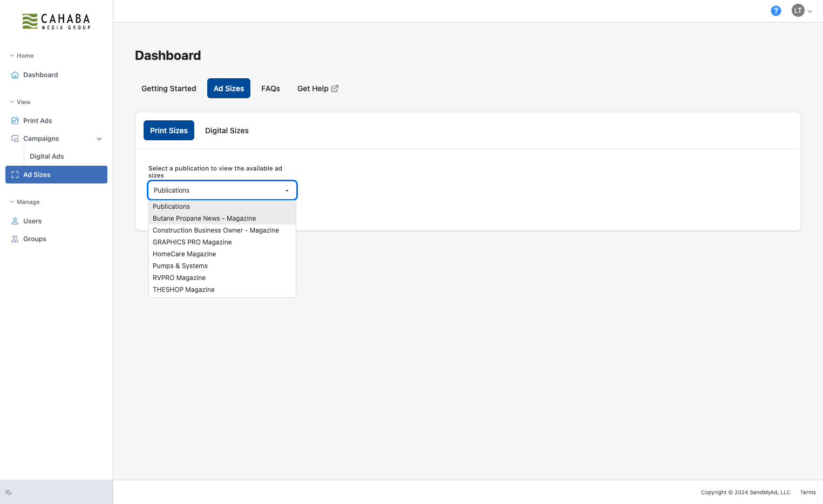Switch to the Getting Started tab

169,88
